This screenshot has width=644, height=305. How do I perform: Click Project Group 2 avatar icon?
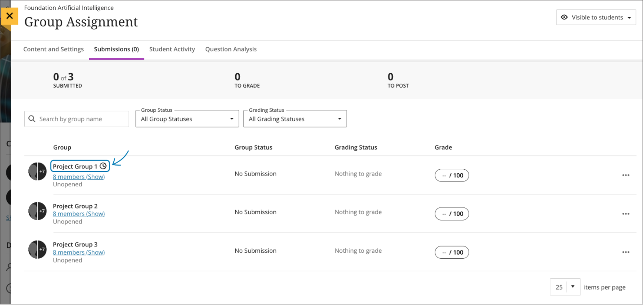(x=37, y=211)
